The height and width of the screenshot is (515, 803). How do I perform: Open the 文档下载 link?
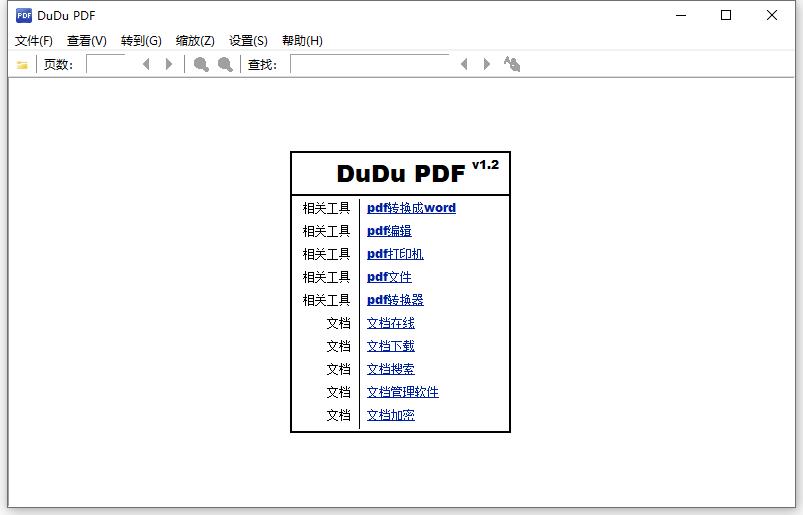391,346
